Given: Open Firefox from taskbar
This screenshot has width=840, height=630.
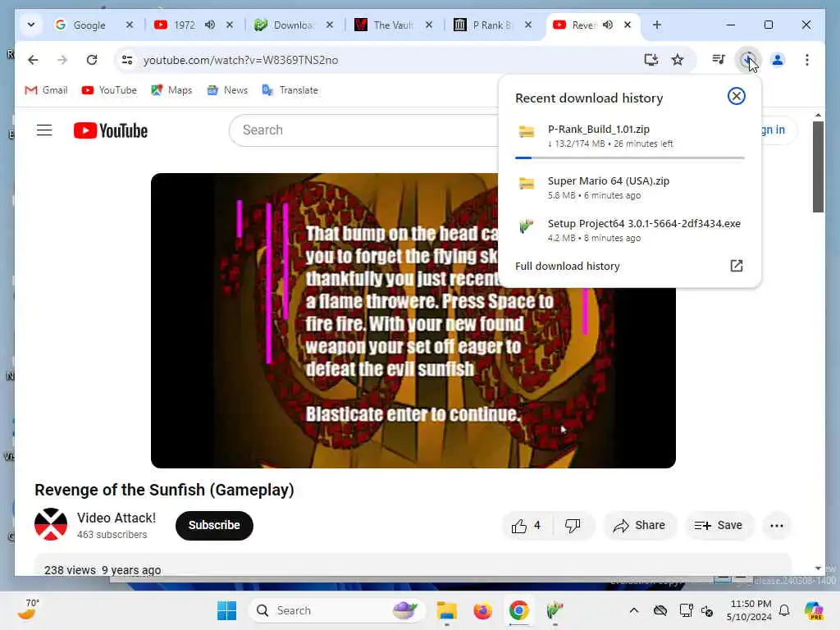Looking at the screenshot, I should 482,610.
